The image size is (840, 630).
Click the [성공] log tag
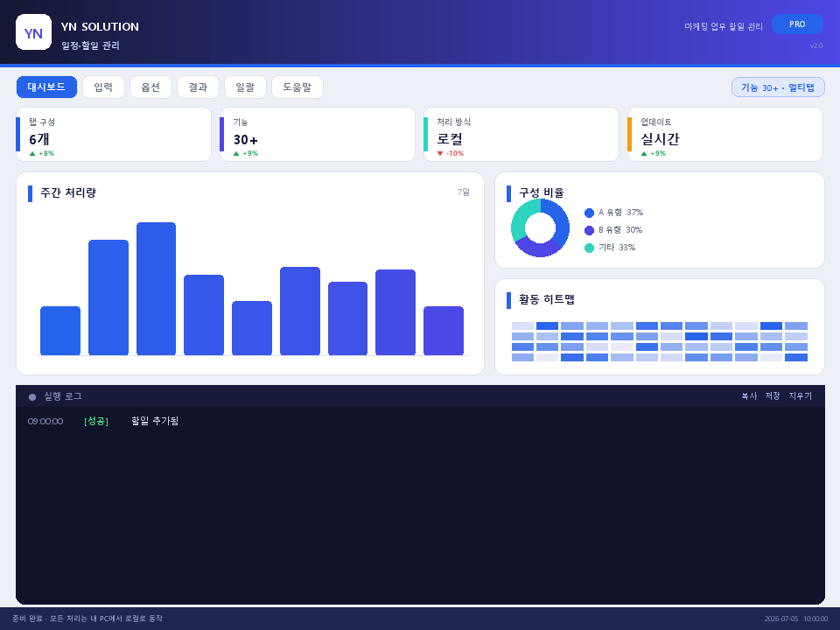tap(96, 421)
